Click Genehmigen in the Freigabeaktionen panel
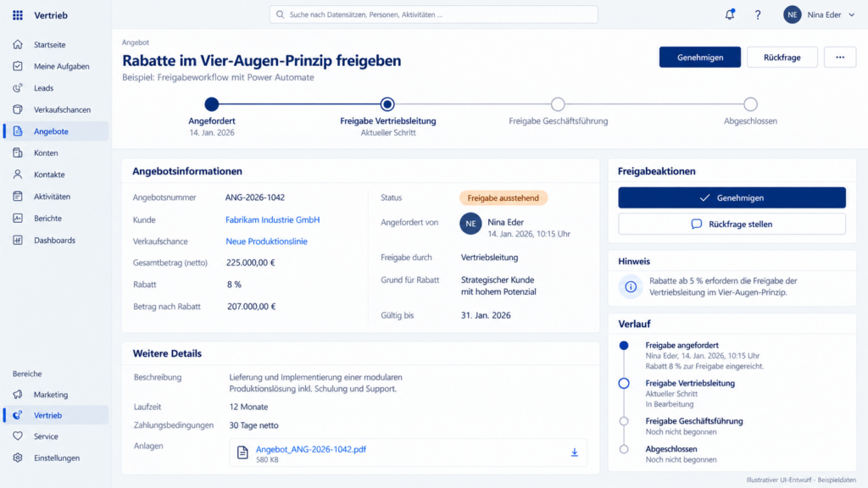 732,197
